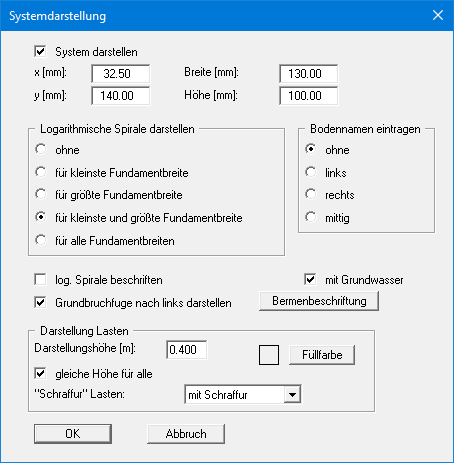The image size is (454, 463).
Task: Select spiral option ohne
Action: [x=41, y=149]
